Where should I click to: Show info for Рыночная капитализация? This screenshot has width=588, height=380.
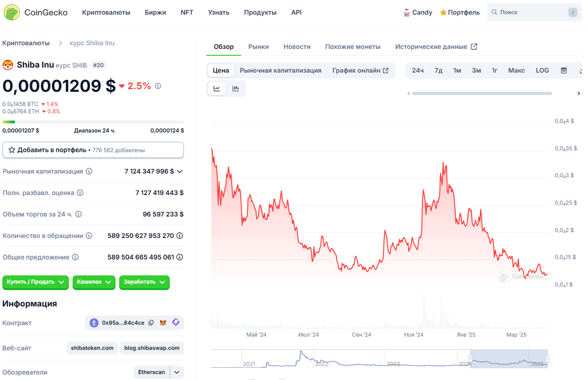(x=89, y=171)
